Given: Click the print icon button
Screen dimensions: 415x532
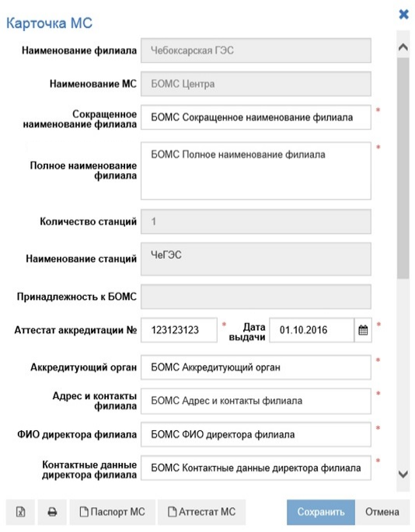Looking at the screenshot, I should click(x=52, y=512).
